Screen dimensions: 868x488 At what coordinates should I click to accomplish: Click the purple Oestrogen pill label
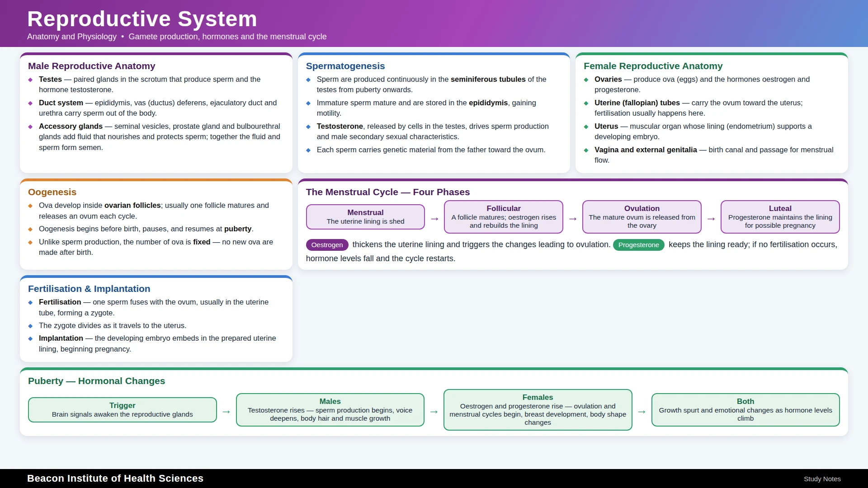tap(327, 245)
